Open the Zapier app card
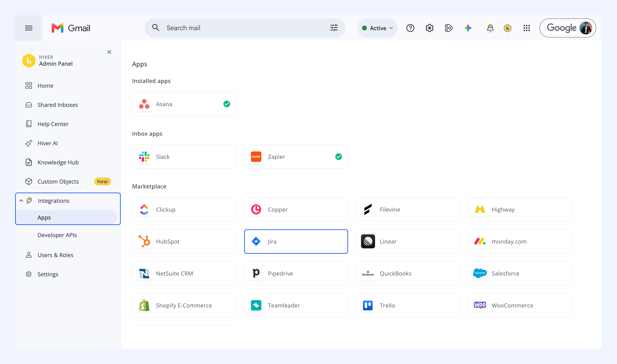This screenshot has width=617, height=364. (296, 157)
